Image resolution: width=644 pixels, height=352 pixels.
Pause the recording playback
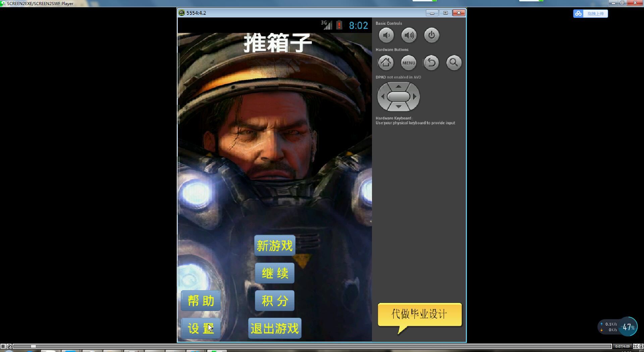coord(3,346)
